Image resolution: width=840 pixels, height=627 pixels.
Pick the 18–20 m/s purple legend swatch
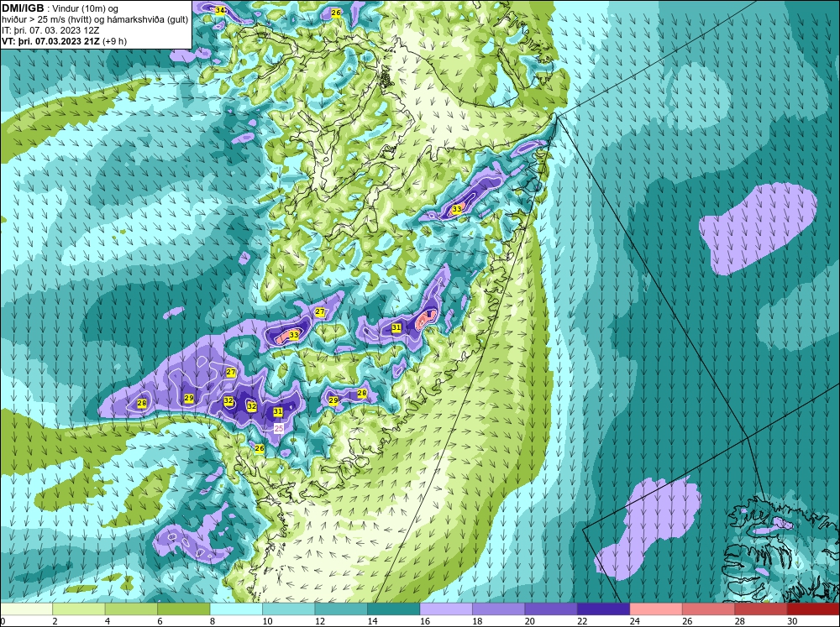pos(499,609)
